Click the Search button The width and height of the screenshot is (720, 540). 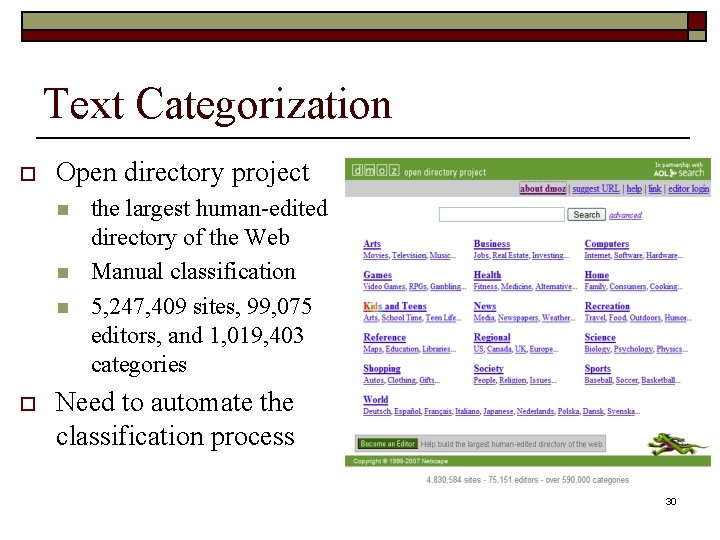[586, 214]
